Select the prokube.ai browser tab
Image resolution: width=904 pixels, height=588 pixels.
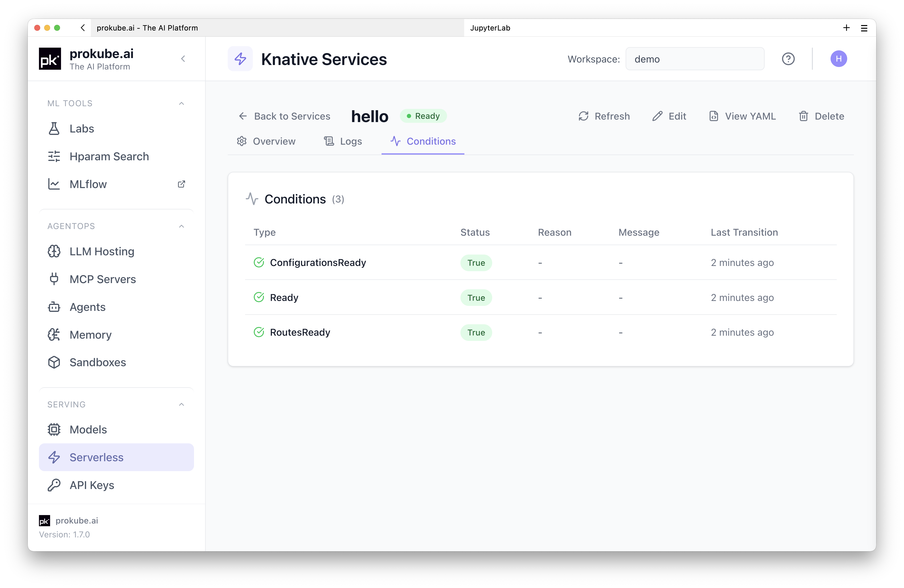[277, 28]
